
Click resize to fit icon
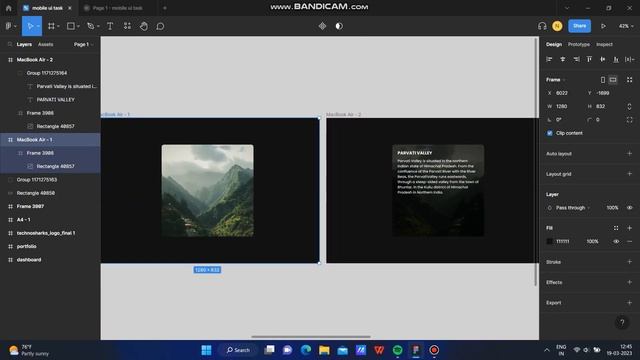(630, 80)
